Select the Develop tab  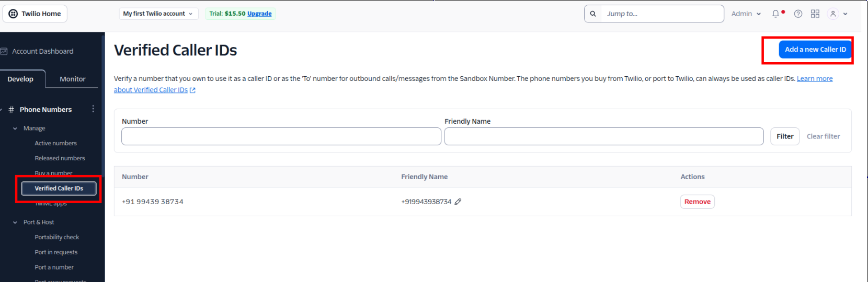[x=20, y=79]
